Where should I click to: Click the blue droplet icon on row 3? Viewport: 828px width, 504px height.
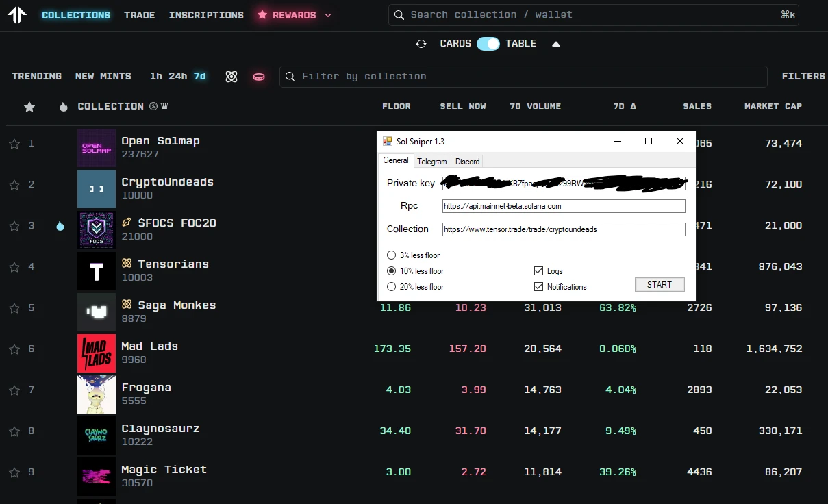[x=60, y=226]
